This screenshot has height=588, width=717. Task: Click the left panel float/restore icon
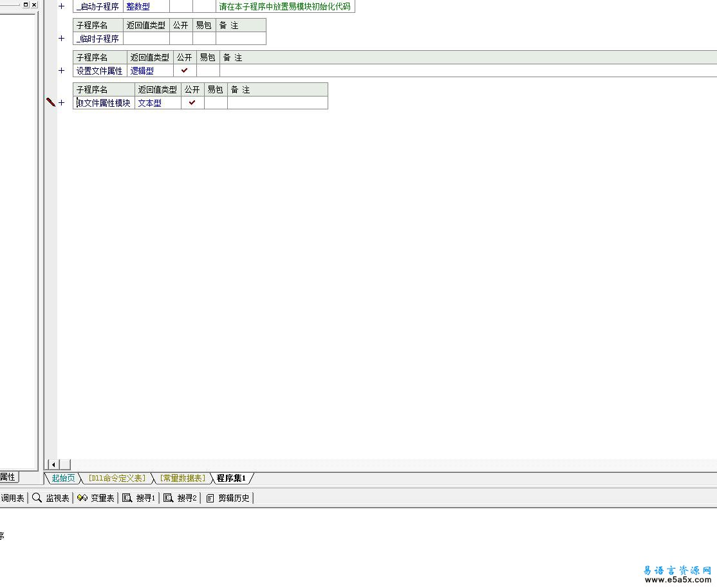click(26, 5)
